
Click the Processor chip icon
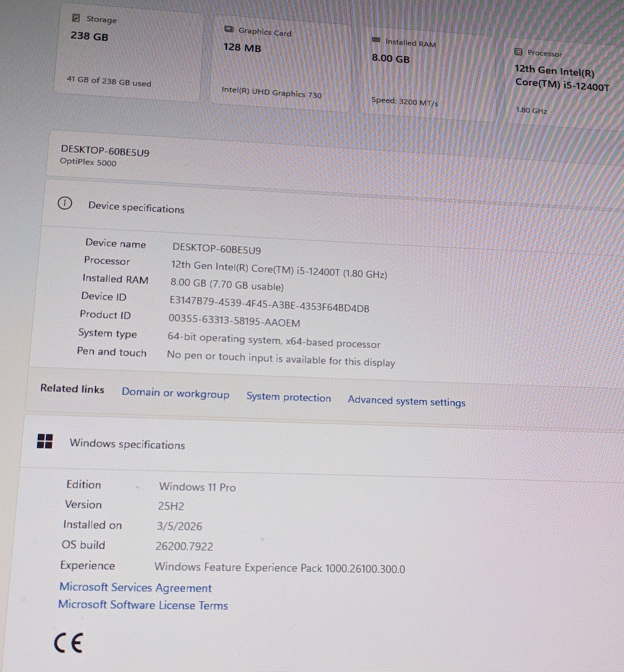(518, 52)
